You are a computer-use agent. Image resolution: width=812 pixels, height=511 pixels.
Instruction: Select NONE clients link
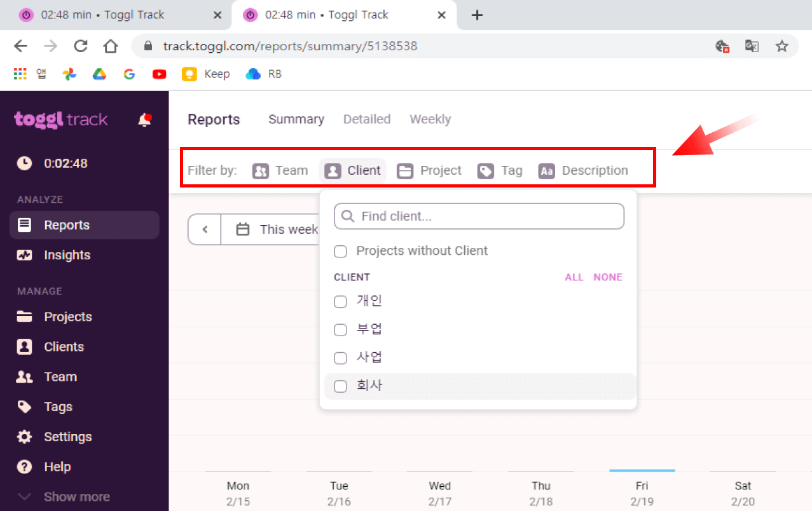[608, 277]
